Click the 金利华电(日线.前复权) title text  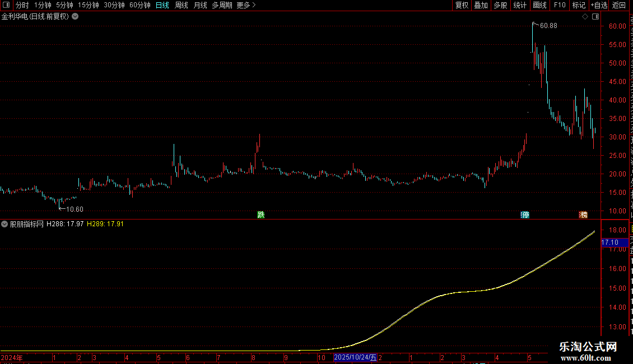[x=35, y=17]
